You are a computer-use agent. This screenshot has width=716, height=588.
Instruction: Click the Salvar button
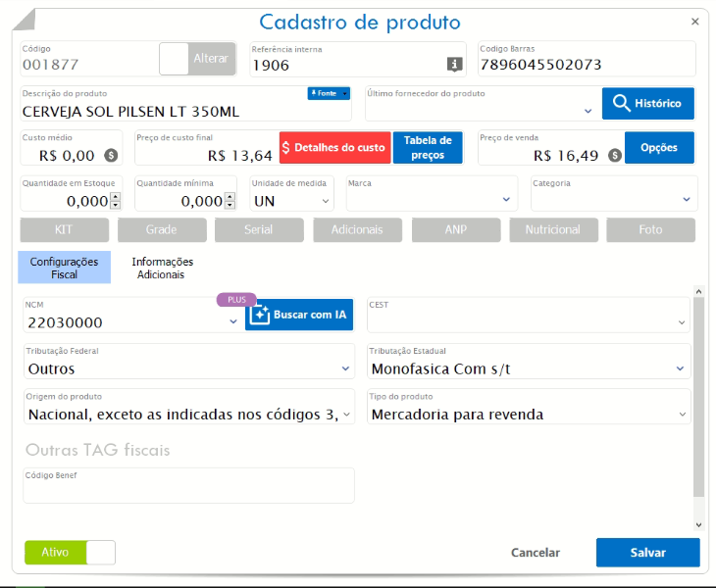647,553
